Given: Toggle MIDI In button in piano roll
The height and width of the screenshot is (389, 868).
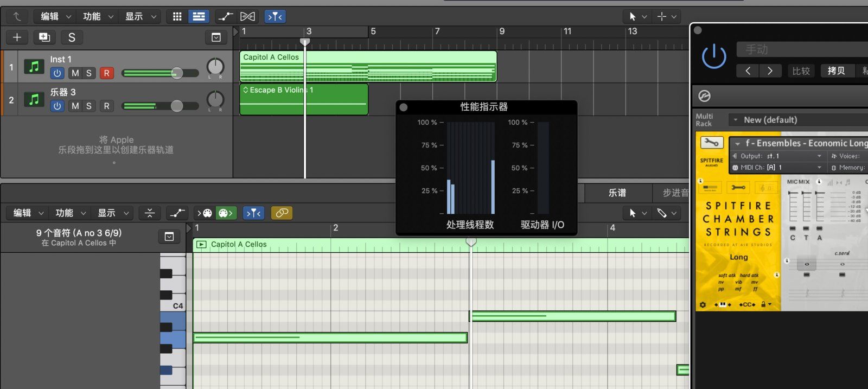Looking at the screenshot, I should point(206,213).
